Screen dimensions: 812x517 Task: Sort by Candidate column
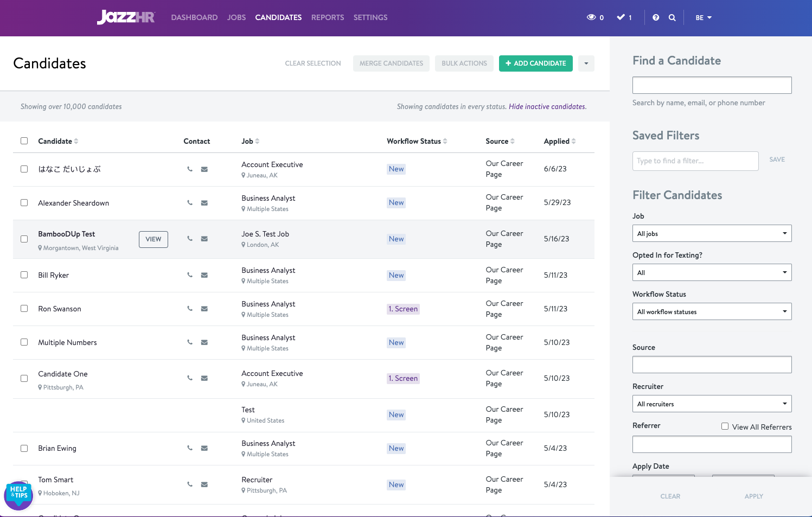pyautogui.click(x=58, y=141)
